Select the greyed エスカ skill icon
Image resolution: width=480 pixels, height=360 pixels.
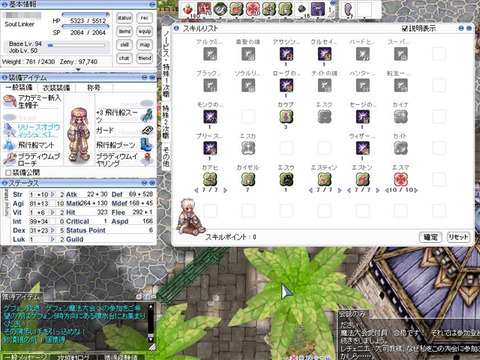(248, 148)
